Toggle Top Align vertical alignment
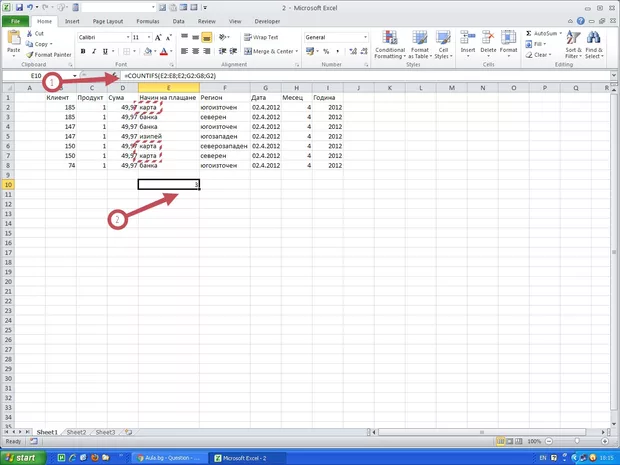The height and width of the screenshot is (465, 620). click(185, 37)
